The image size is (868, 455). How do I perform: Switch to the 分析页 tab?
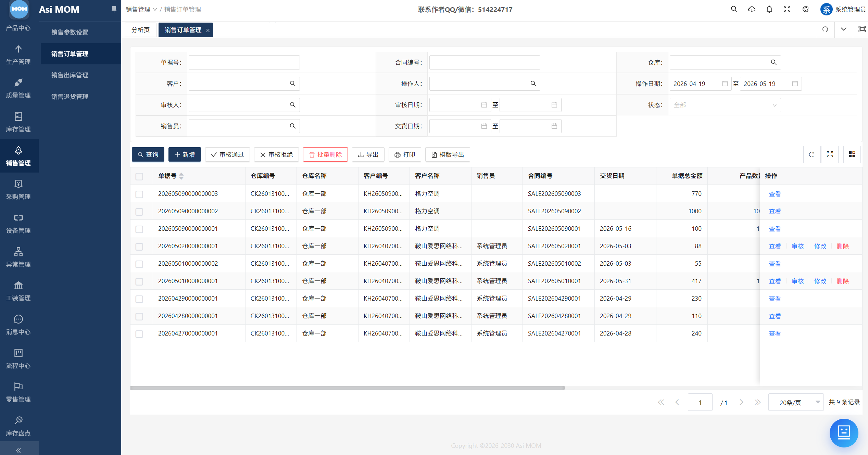pos(140,30)
